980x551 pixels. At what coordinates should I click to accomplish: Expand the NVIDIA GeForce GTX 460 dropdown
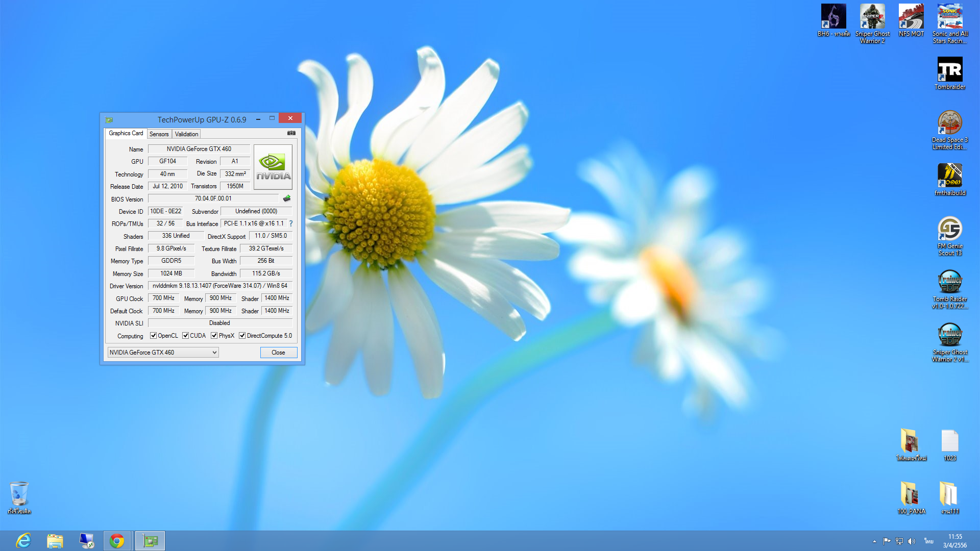click(x=214, y=353)
